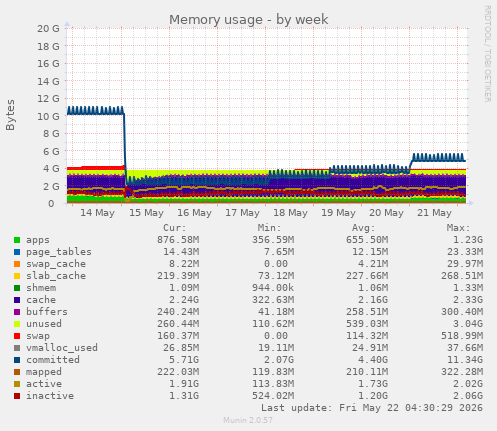Click the committed line plateau on 14 May
The height and width of the screenshot is (431, 497).
point(95,111)
